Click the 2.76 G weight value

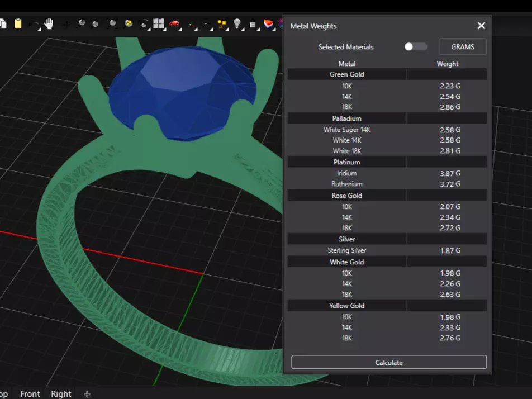coord(450,338)
